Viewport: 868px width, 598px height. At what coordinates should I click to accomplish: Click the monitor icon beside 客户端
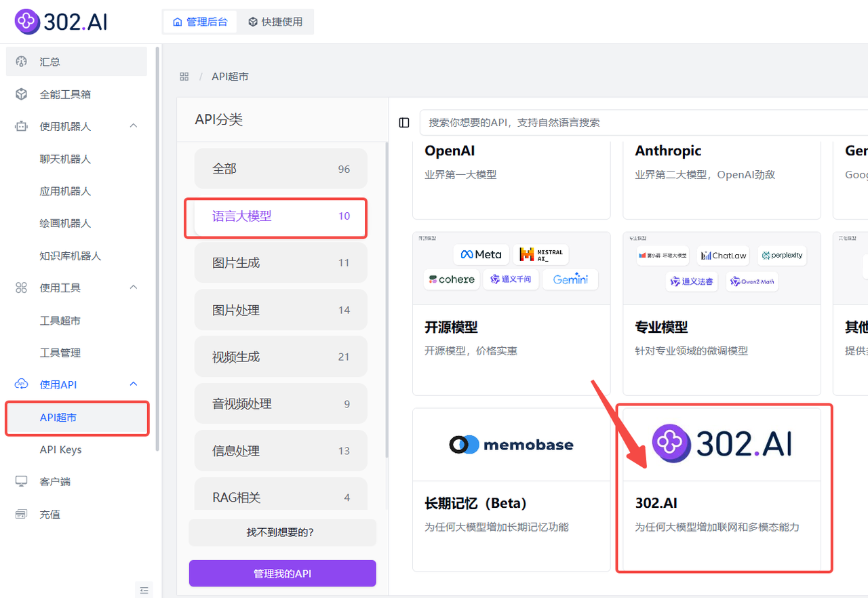(22, 481)
